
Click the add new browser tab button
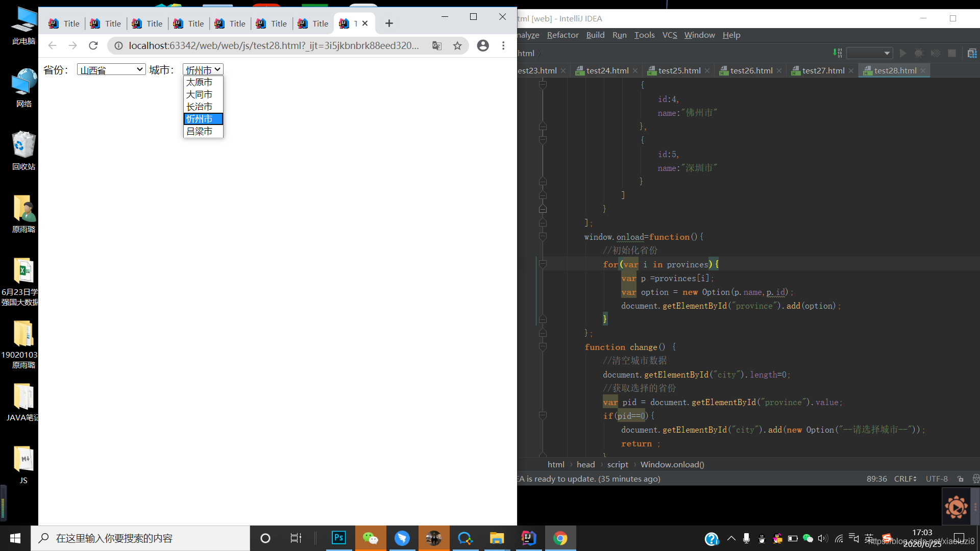point(389,23)
